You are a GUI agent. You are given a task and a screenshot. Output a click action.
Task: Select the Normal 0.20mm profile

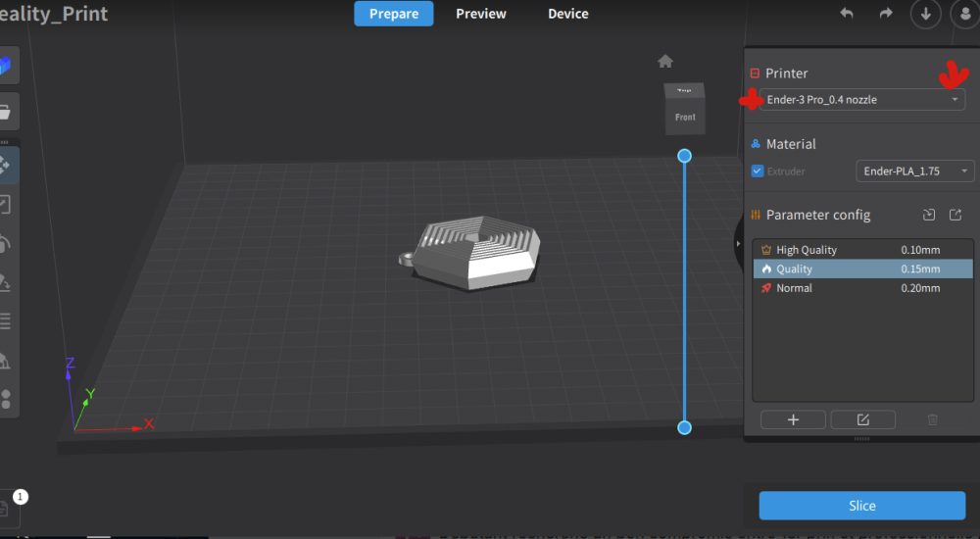863,288
